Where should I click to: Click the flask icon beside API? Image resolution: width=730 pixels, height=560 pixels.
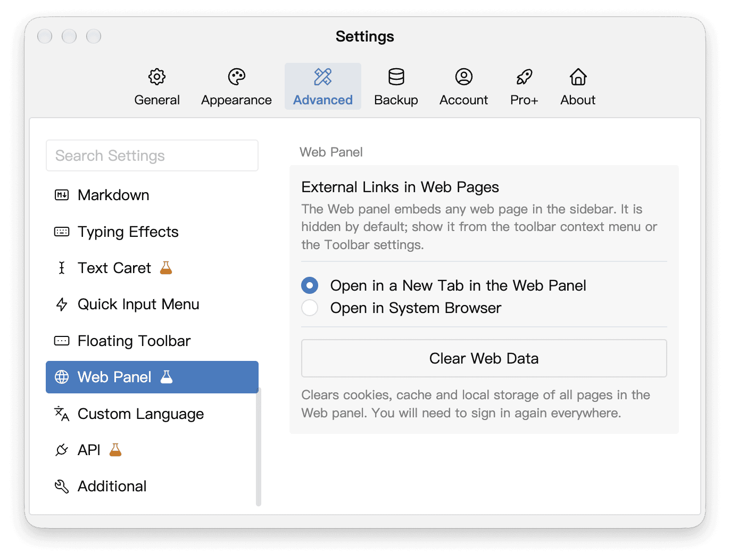(115, 450)
